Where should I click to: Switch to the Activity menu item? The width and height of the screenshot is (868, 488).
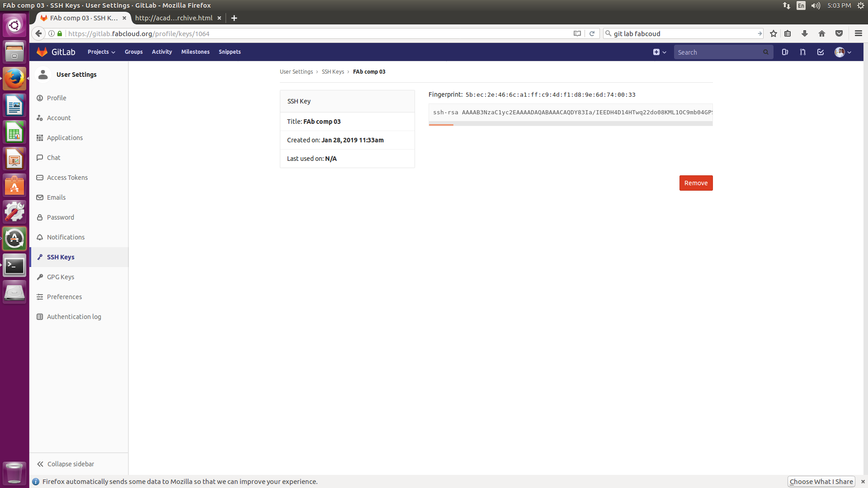(x=161, y=52)
